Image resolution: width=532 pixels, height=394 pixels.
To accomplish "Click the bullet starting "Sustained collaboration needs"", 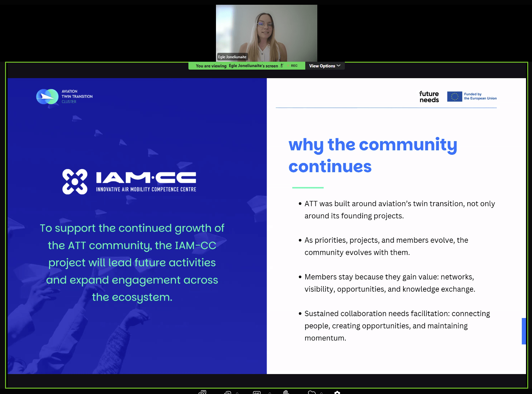I will point(394,326).
